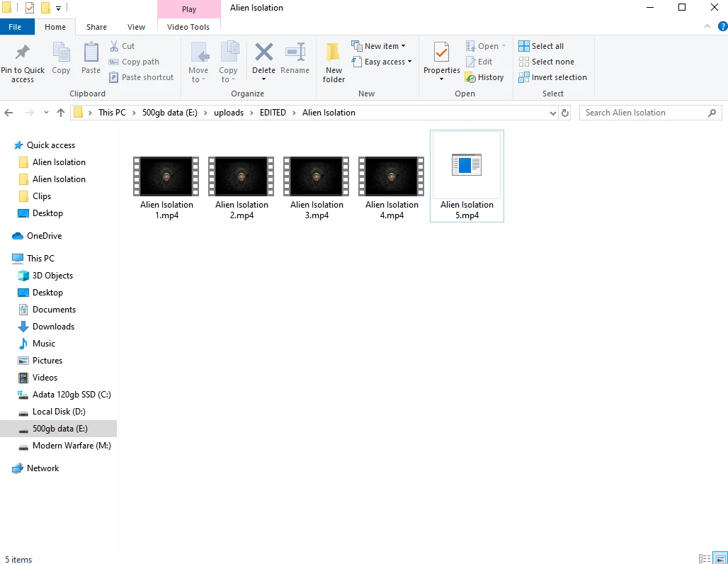
Task: Click the Search Alien Isolation box
Action: (650, 113)
